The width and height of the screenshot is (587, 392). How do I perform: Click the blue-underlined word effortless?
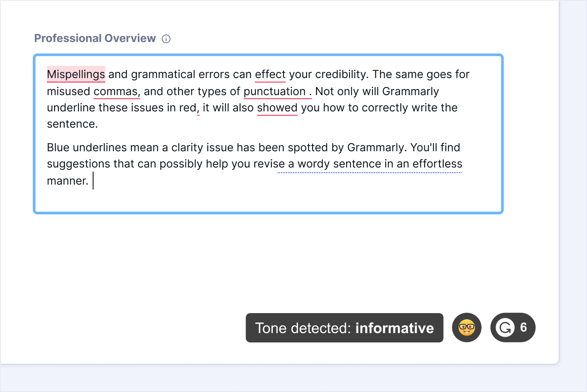pos(437,163)
